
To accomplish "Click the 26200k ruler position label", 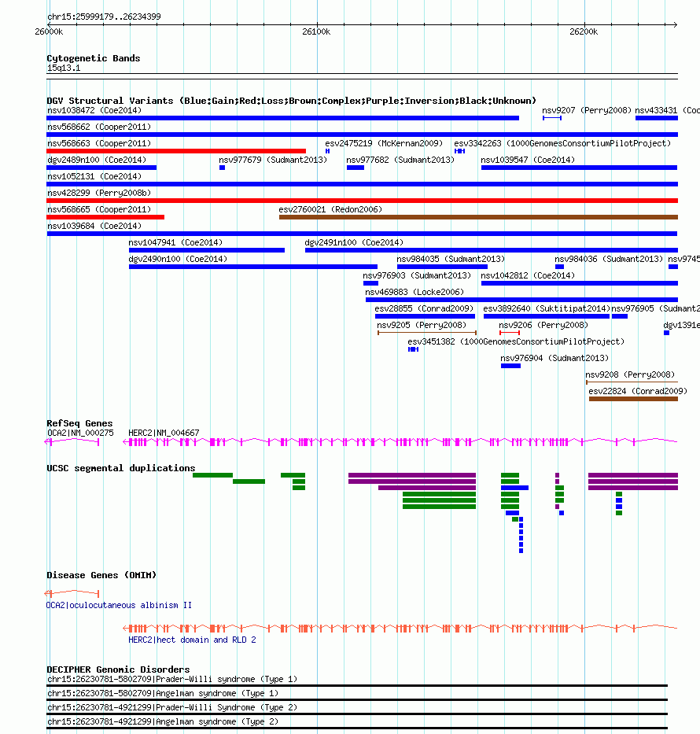I will click(x=584, y=31).
